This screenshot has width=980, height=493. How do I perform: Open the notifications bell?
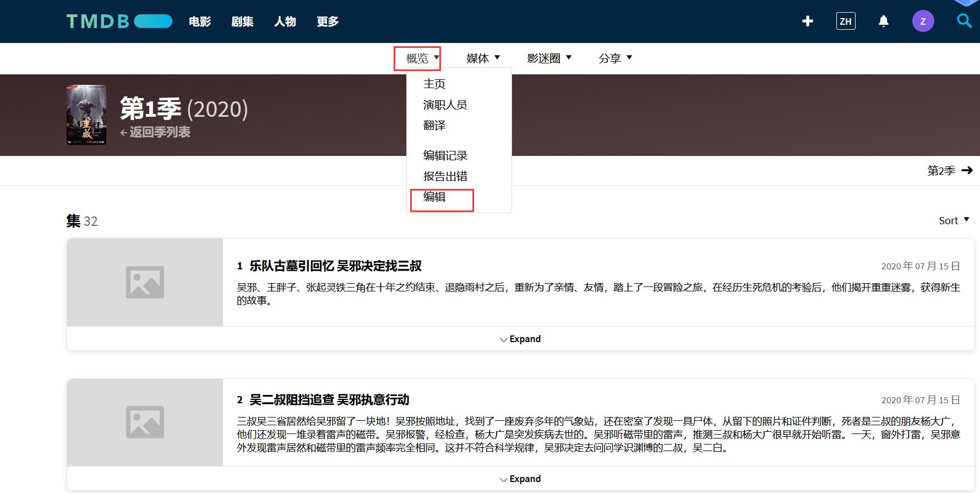[883, 21]
